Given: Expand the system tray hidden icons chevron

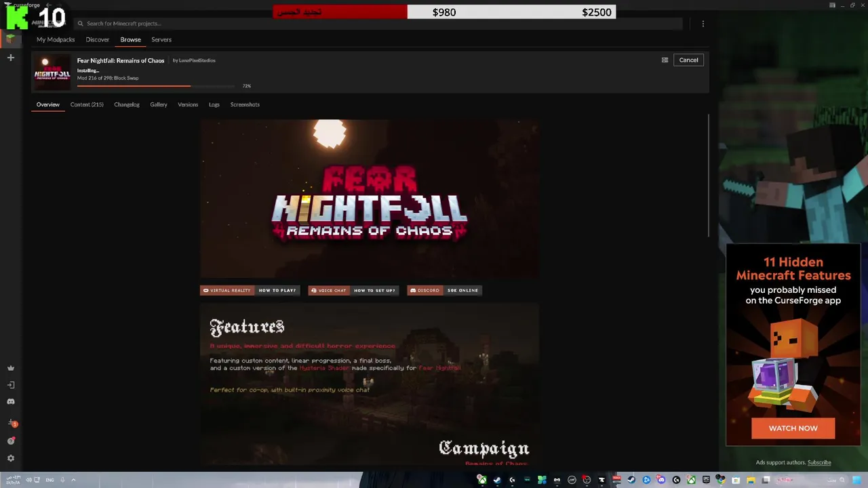Looking at the screenshot, I should [x=73, y=480].
